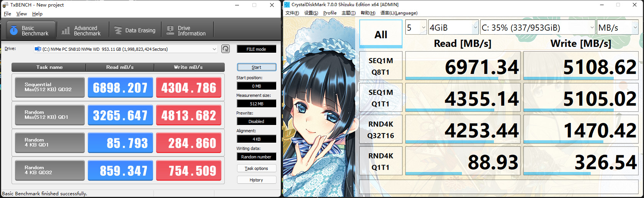Run All CrystalDiskMark tests
644x198 pixels.
[380, 34]
